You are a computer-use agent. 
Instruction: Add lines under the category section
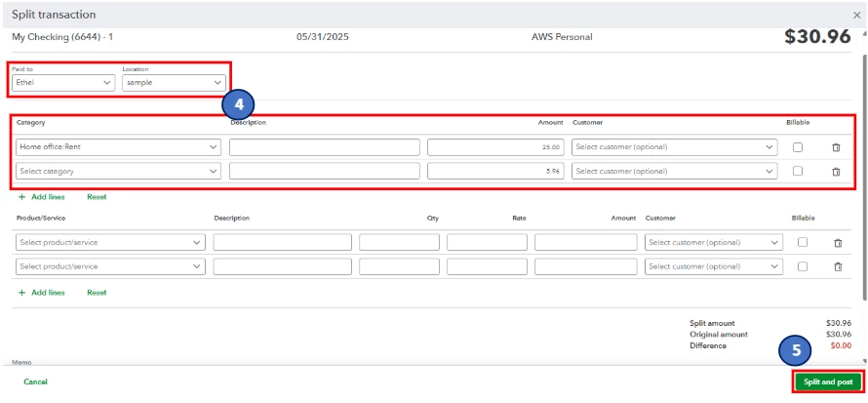(42, 196)
